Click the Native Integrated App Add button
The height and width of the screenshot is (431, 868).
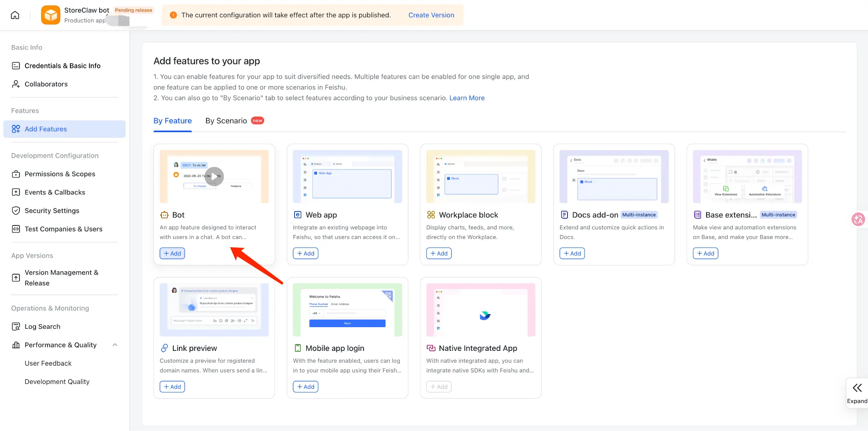pyautogui.click(x=439, y=387)
